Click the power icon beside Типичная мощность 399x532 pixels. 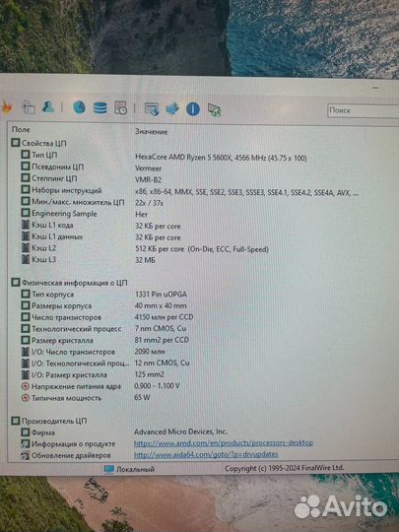tap(26, 398)
